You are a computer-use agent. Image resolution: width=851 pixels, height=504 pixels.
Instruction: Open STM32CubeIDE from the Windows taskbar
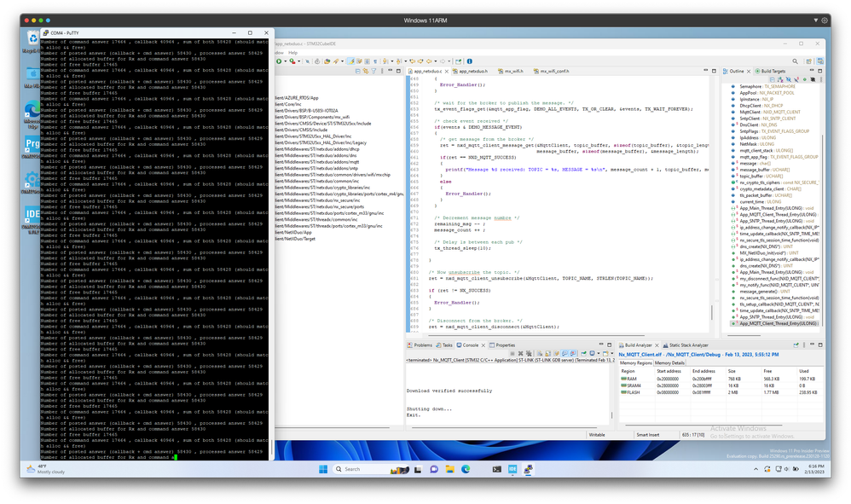click(512, 469)
